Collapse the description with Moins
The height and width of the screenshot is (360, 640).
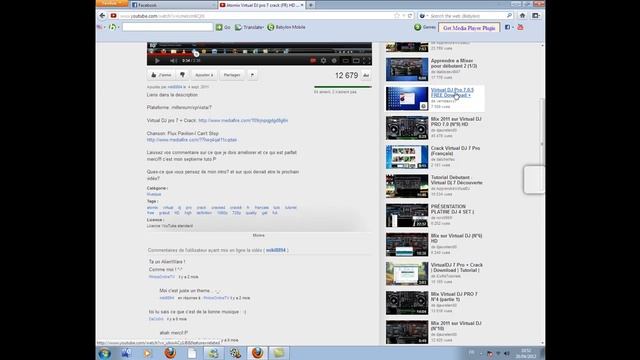(258, 236)
